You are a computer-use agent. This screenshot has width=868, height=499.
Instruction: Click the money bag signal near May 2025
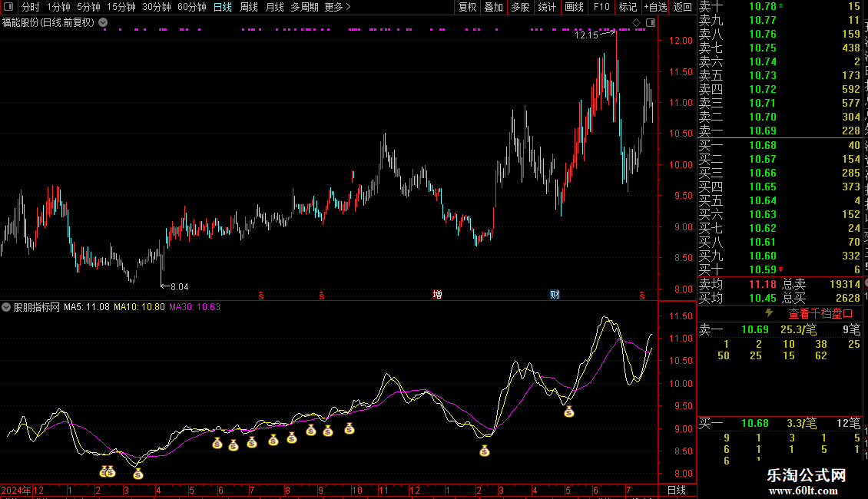click(569, 411)
